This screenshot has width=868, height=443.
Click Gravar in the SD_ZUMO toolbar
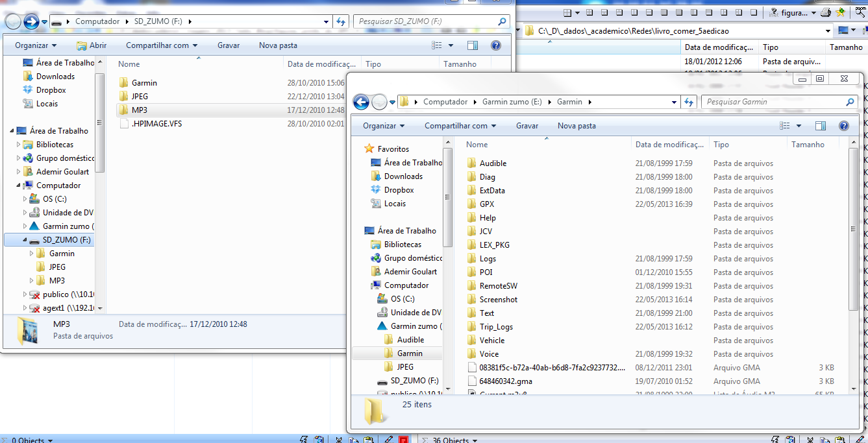click(x=229, y=45)
